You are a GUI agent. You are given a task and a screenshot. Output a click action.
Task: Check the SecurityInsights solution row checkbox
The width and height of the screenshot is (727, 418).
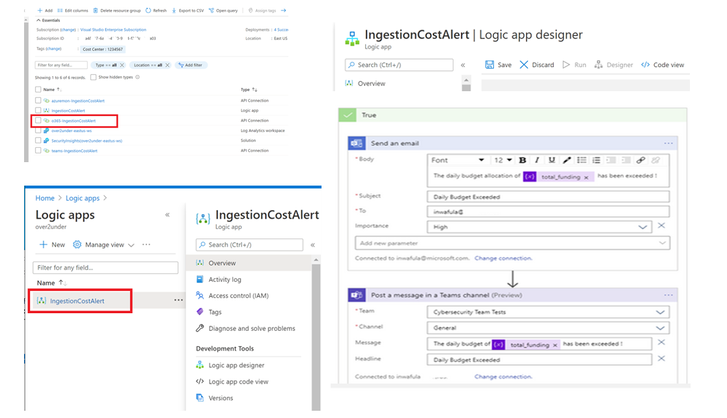tap(38, 140)
